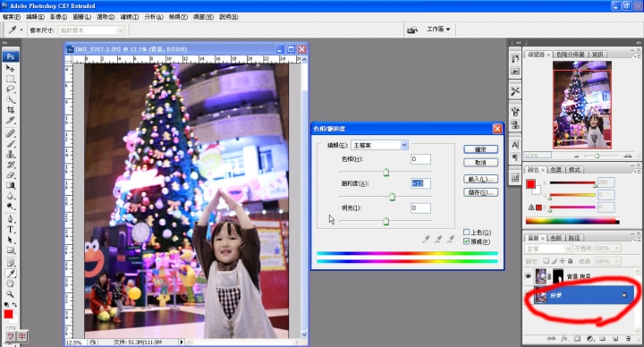Viewport: 644px width, 347px height.
Task: Open the 編輯 主檔案 dropdown
Action: point(379,145)
